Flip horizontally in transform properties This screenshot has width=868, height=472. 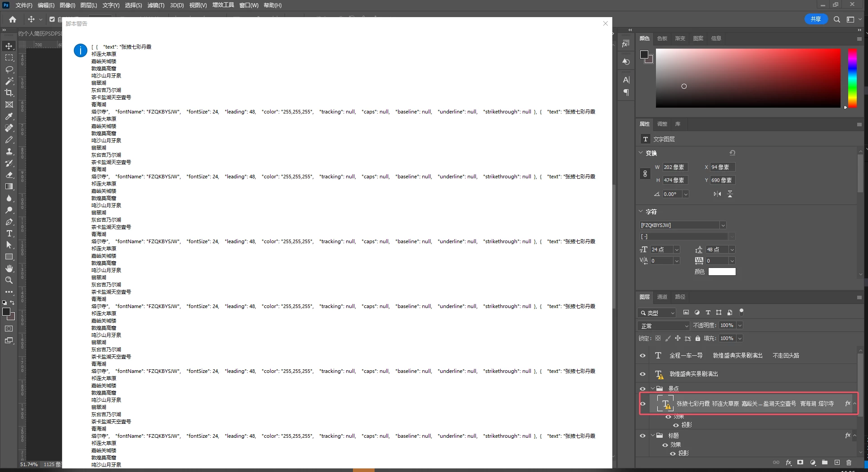[x=717, y=194]
